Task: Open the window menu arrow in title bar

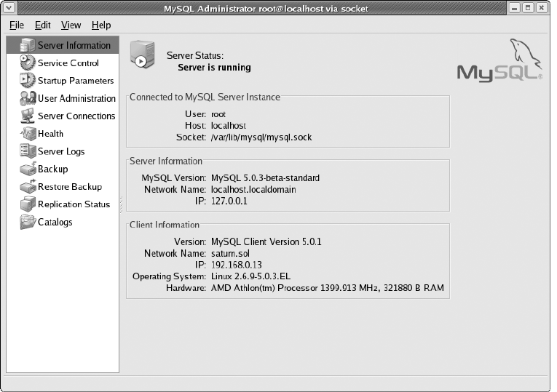Action: click(x=9, y=7)
